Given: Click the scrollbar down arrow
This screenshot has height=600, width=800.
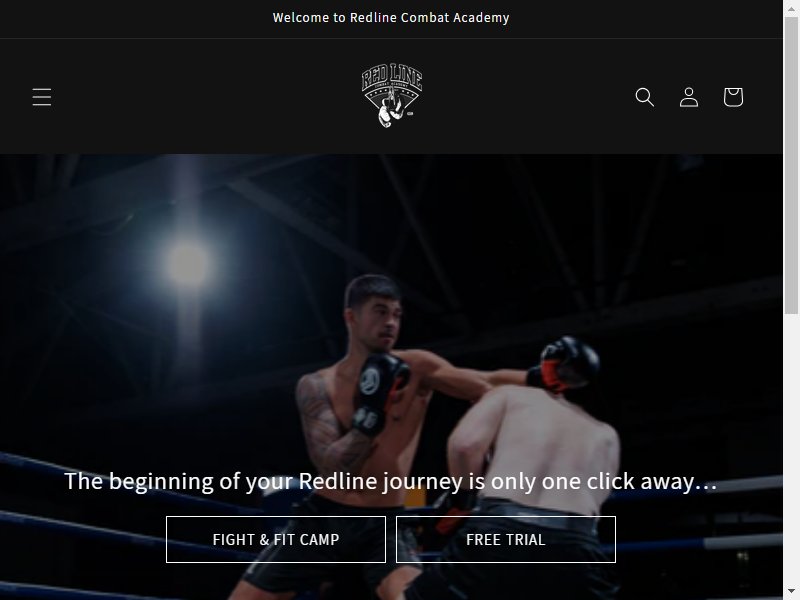Looking at the screenshot, I should tap(791, 594).
